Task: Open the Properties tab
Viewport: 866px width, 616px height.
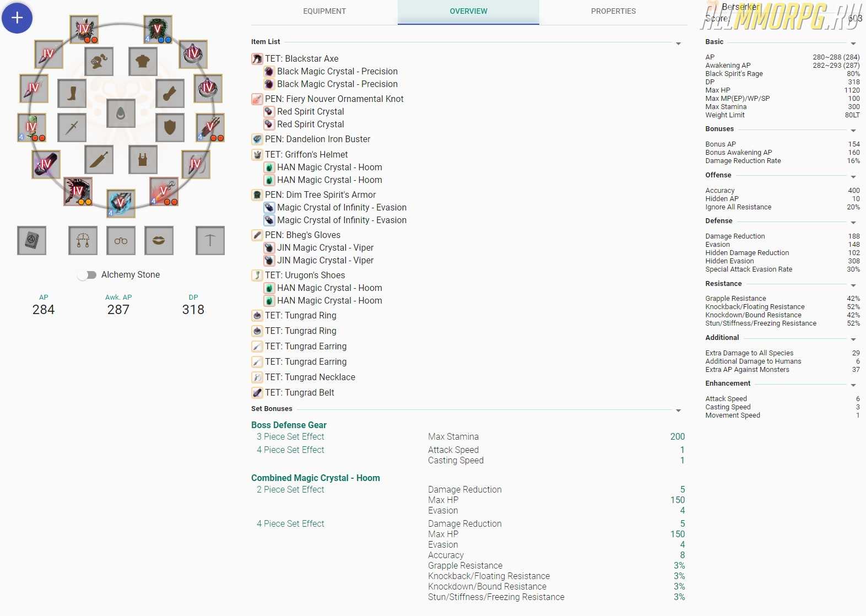Action: pos(613,11)
